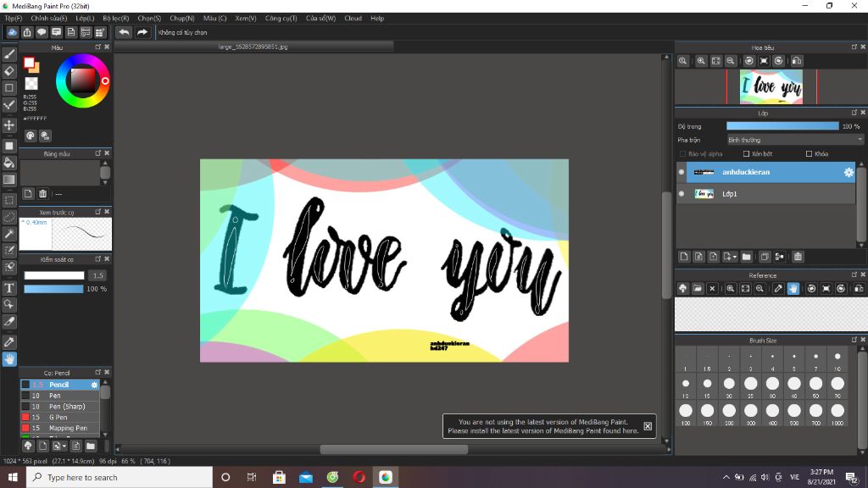This screenshot has height=488, width=868.
Task: Delete the palette color with trash icon
Action: pyautogui.click(x=42, y=194)
